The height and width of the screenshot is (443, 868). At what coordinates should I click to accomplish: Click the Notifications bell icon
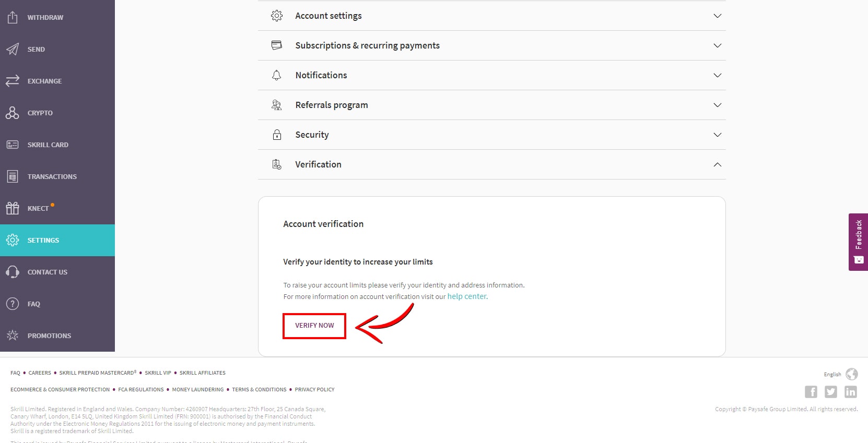277,75
